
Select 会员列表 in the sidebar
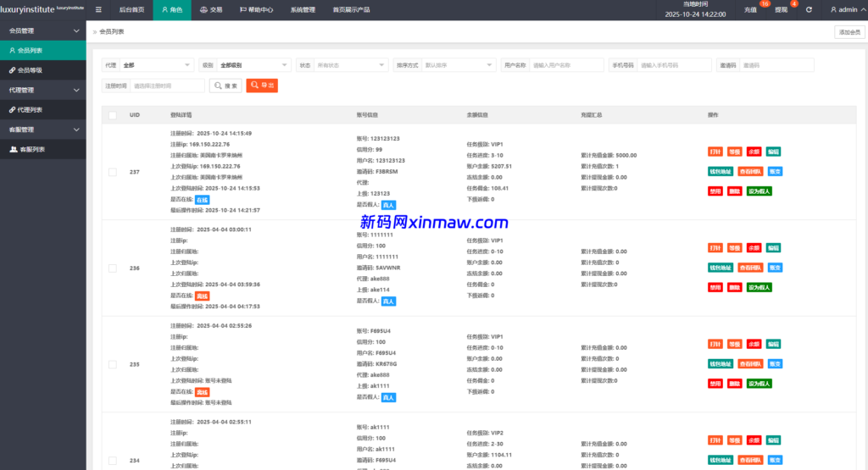click(x=42, y=50)
